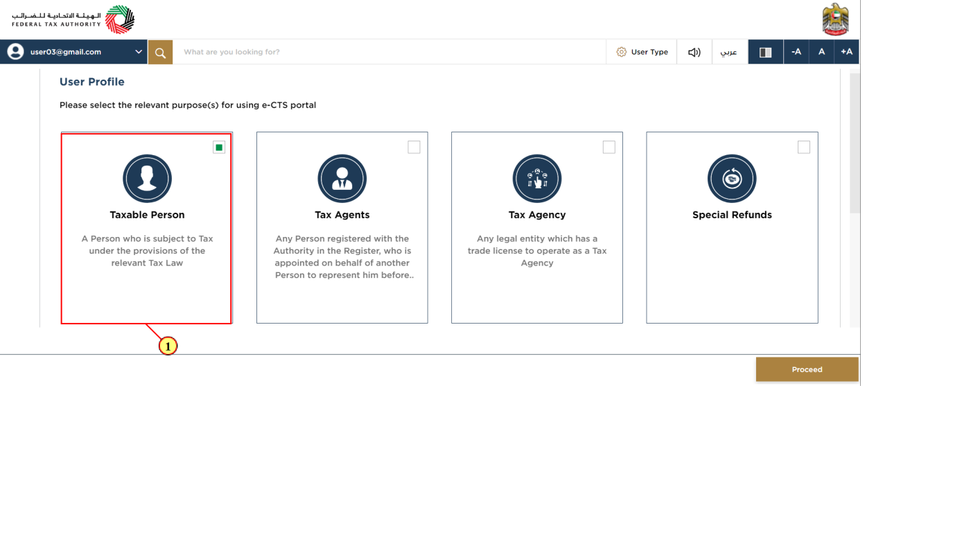The image size is (980, 555).
Task: Open the UAE national emblem
Action: [x=835, y=19]
